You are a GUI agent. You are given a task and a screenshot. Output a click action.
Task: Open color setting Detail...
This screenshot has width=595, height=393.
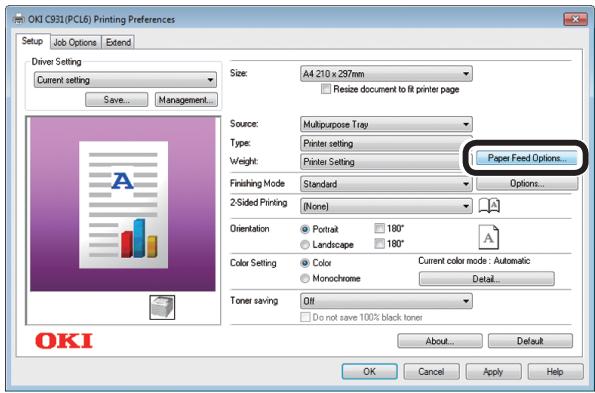pyautogui.click(x=486, y=279)
